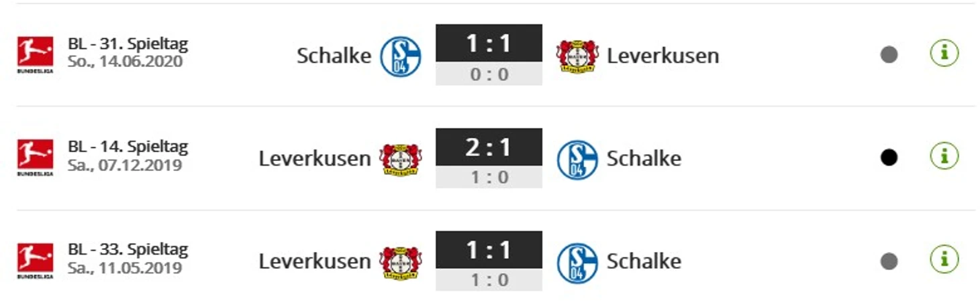Click Leverkusen crest in 14. Spieltag row
This screenshot has width=980, height=307.
tap(401, 160)
